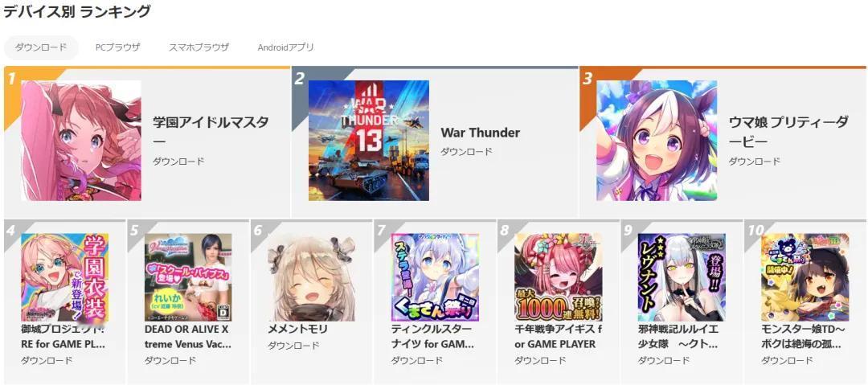Click the モンスター娘TD game image
This screenshot has width=868, height=385.
[x=805, y=277]
